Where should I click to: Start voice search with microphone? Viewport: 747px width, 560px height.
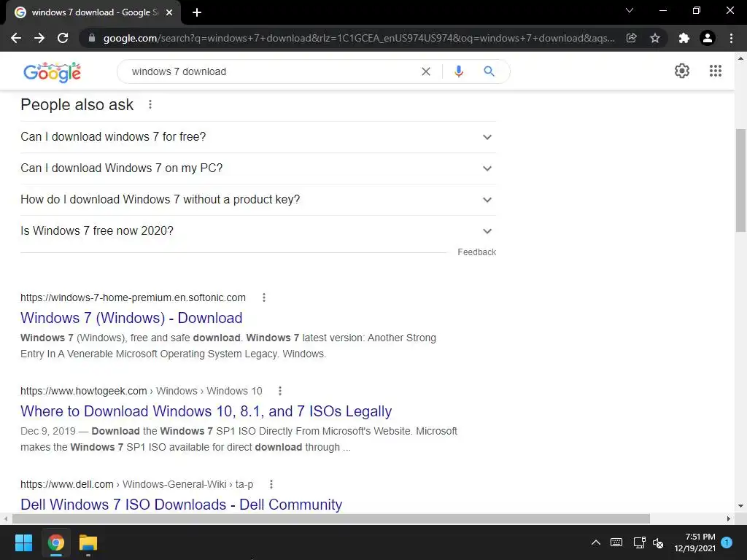click(x=458, y=71)
